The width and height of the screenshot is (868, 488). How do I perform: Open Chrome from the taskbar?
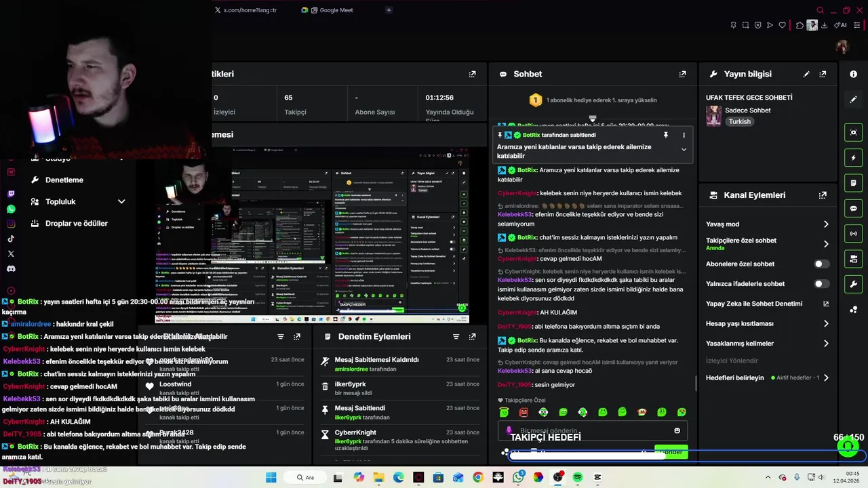click(x=478, y=477)
